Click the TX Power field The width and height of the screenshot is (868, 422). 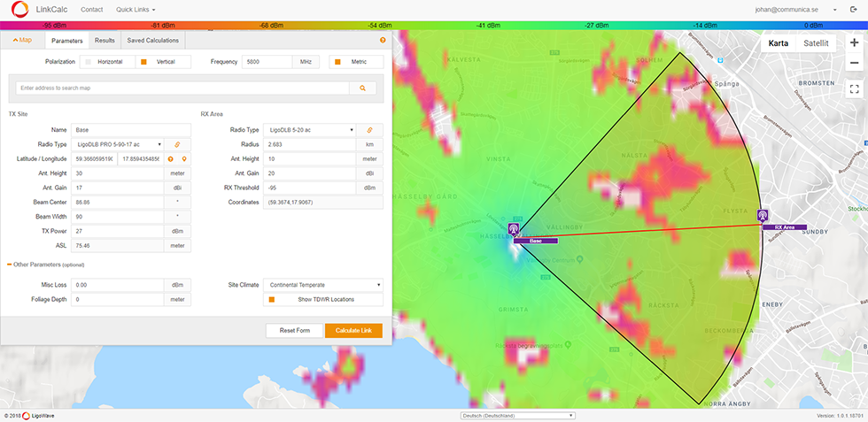click(x=117, y=231)
